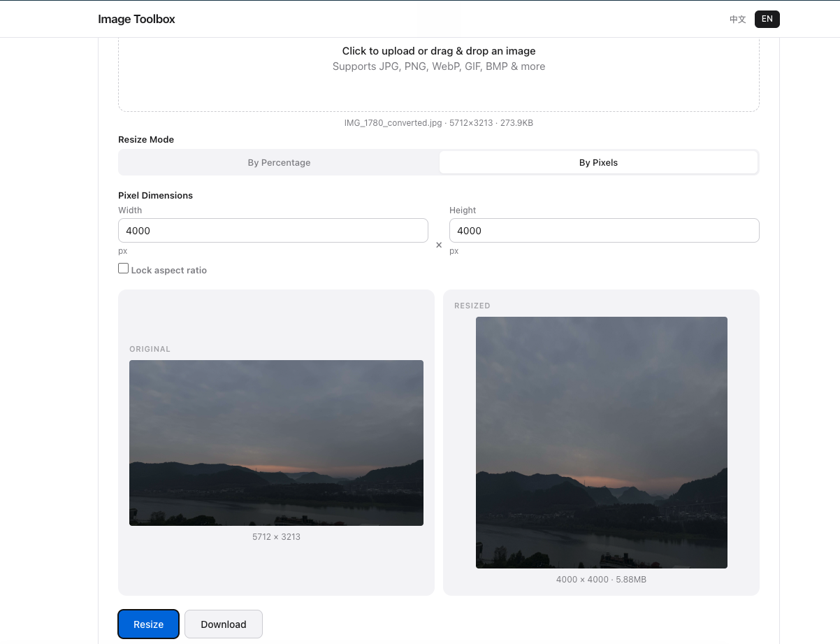This screenshot has width=840, height=644.
Task: Enable Lock aspect ratio checkbox
Action: (124, 269)
